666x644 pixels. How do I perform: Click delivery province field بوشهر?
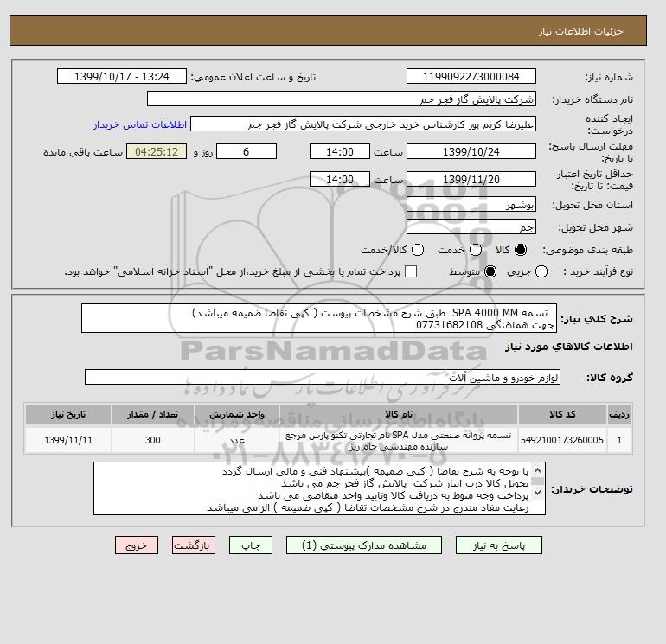point(471,205)
